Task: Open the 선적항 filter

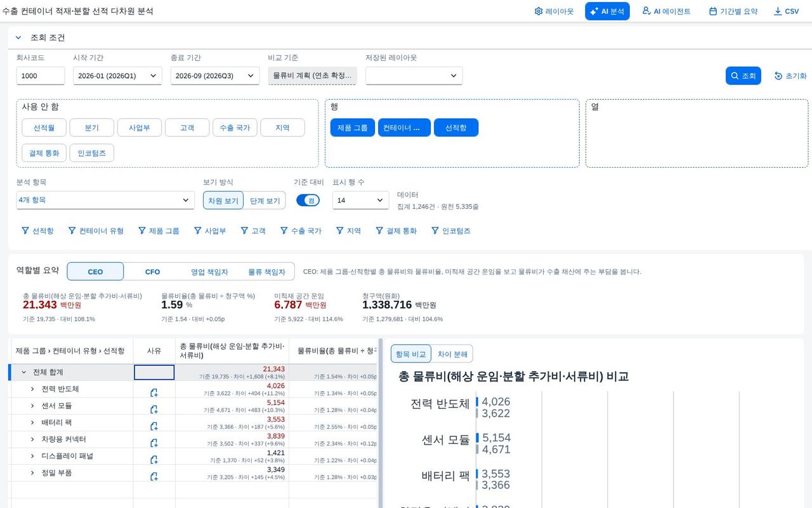Action: (x=37, y=231)
